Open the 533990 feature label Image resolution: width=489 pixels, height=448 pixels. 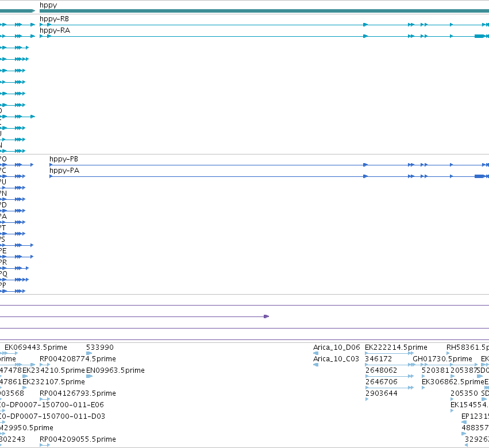[100, 347]
